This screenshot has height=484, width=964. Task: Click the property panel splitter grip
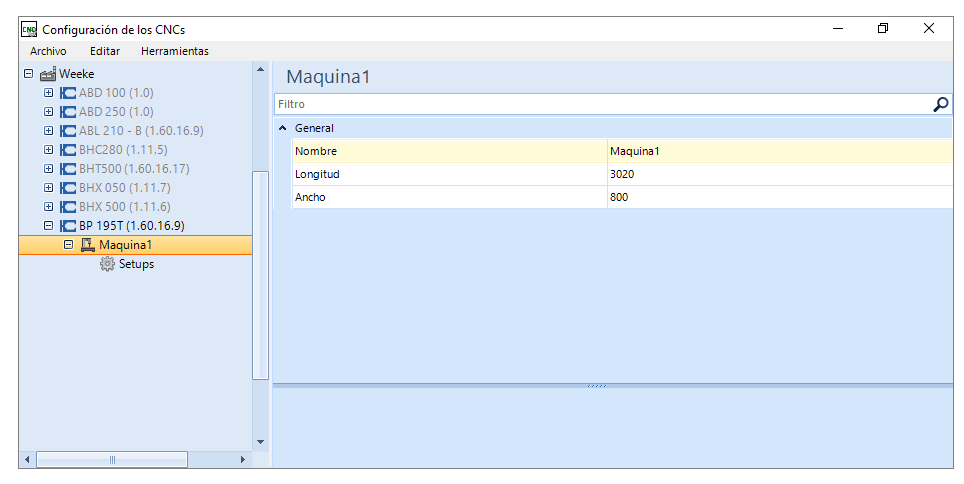(597, 386)
